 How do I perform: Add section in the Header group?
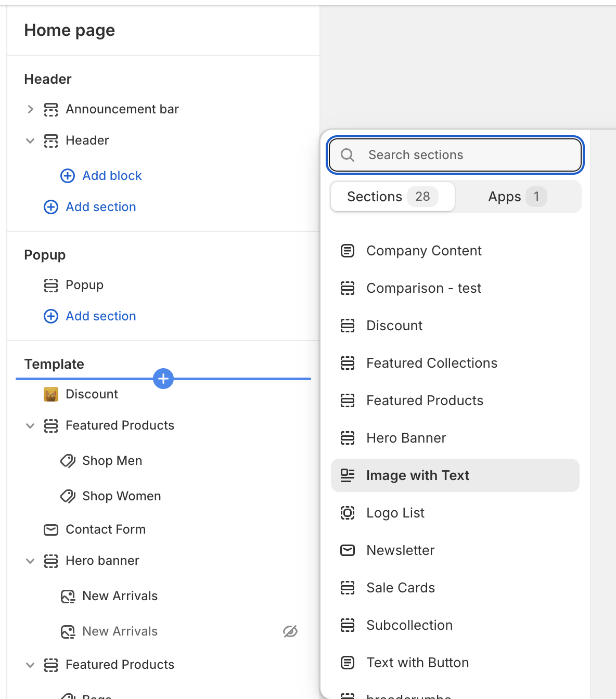pos(90,207)
